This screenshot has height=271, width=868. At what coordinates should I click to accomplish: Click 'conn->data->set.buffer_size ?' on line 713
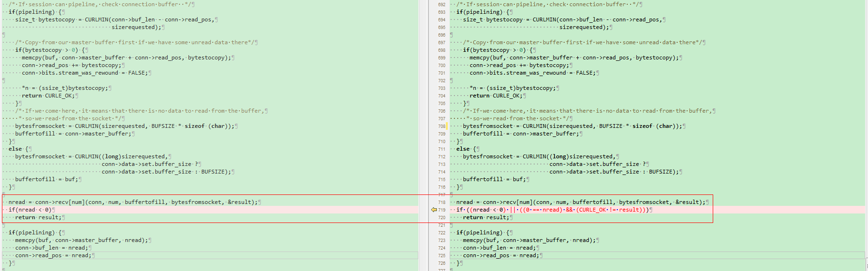[x=598, y=164]
